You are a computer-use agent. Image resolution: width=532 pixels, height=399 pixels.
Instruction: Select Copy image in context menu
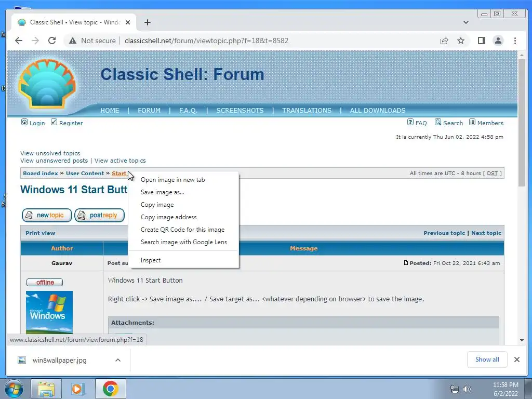pyautogui.click(x=183, y=205)
